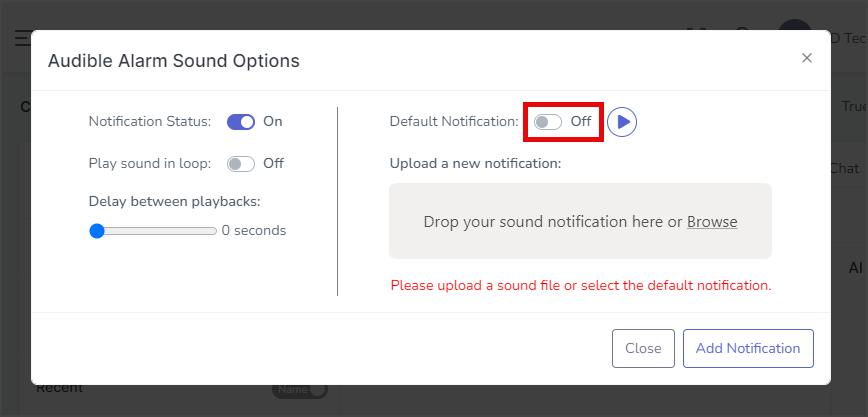The height and width of the screenshot is (417, 868).
Task: Open the hamburger menu behind the dialog
Action: point(23,38)
